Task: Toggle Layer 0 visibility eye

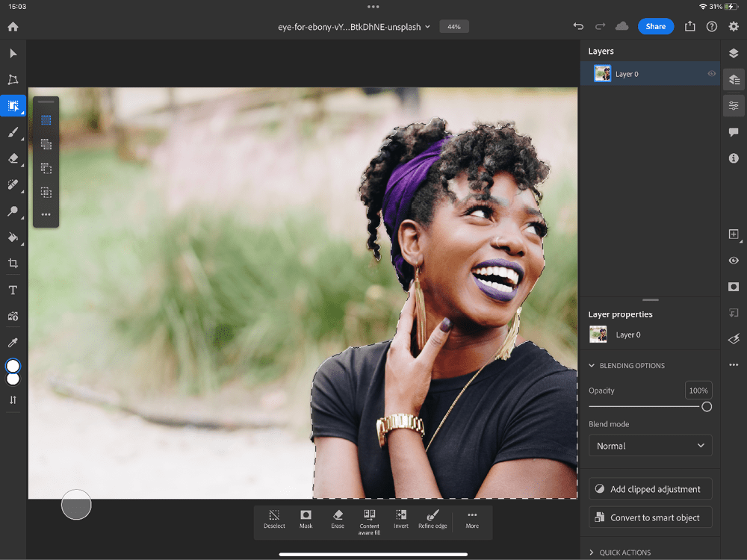Action: coord(711,74)
